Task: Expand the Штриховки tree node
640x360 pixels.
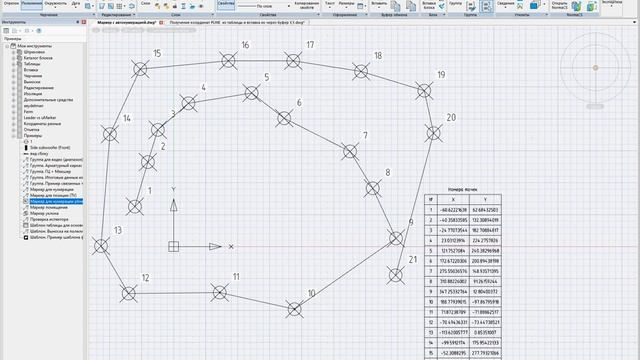Action: 13,52
